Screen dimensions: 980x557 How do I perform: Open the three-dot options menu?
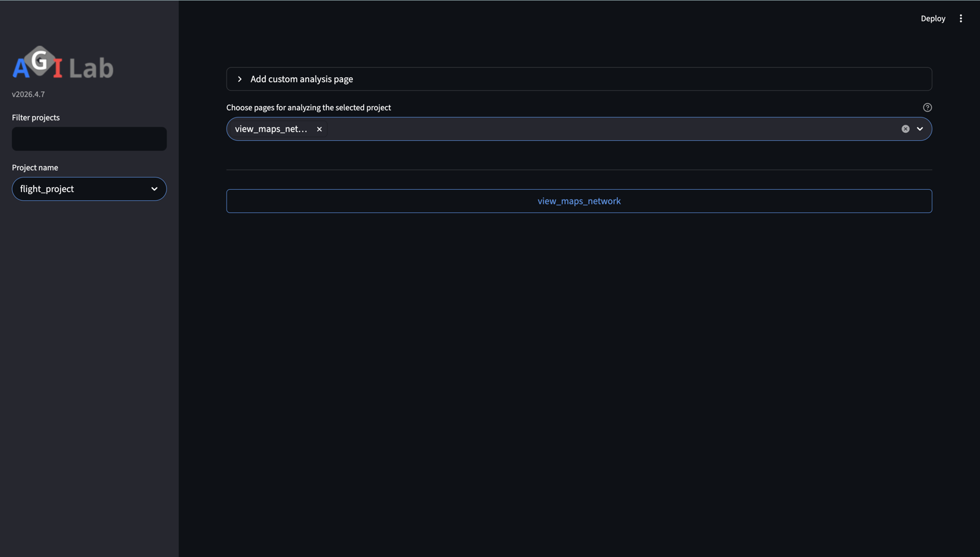coord(961,18)
